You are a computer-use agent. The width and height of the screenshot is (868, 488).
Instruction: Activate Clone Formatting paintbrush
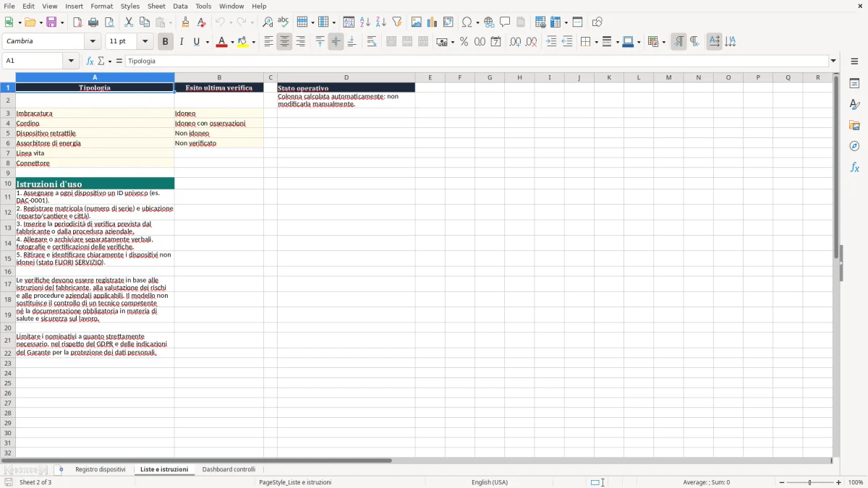point(186,22)
